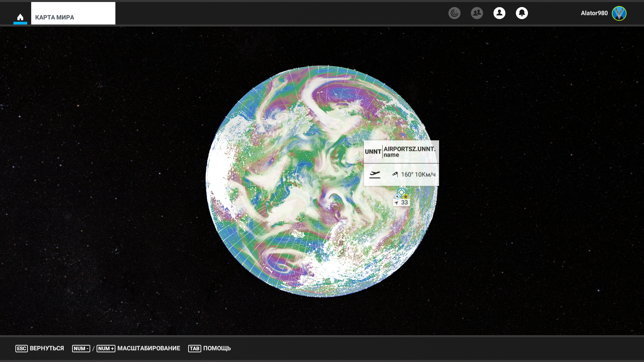Screen dimensions: 644x362
Task: Open the multiplayer group icon
Action: 477,13
